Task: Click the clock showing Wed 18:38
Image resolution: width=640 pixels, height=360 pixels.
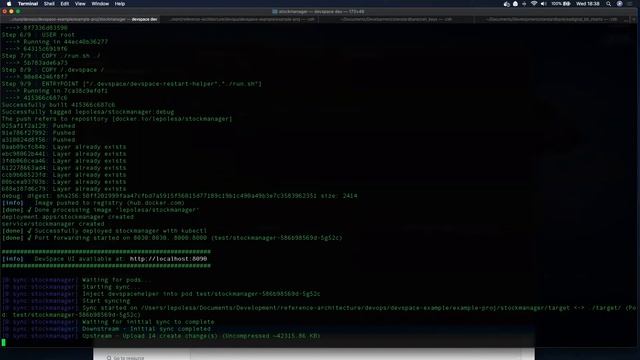Action: 588,4
